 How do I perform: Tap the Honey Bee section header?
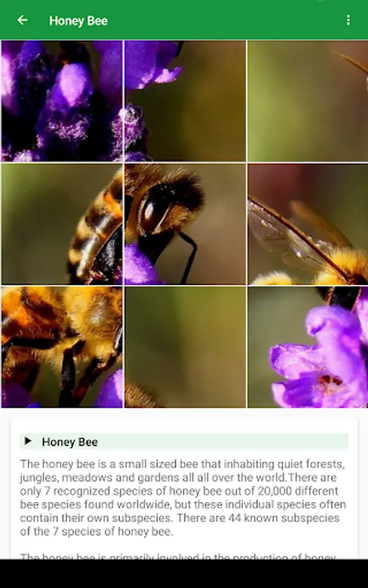[184, 442]
